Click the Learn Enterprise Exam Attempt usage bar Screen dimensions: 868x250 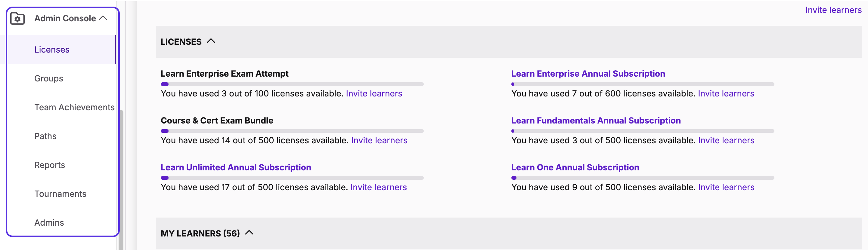click(292, 84)
